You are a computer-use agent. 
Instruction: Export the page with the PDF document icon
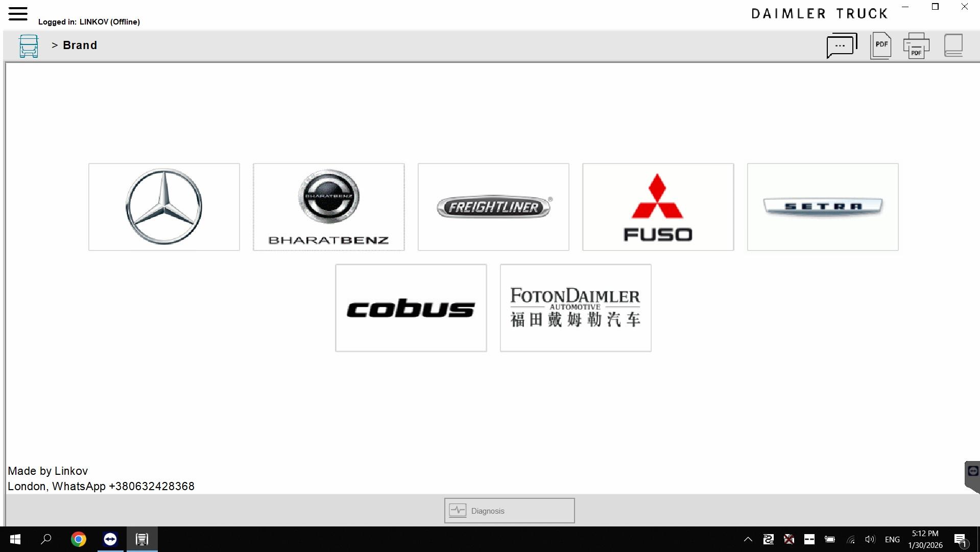point(881,45)
